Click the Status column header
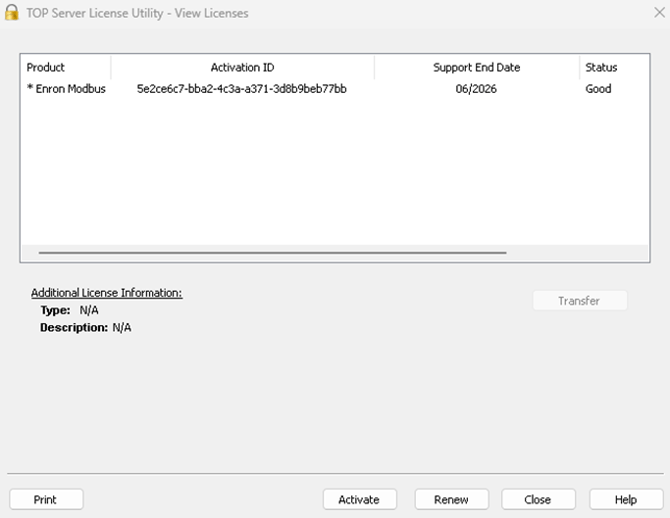This screenshot has width=670, height=518. [601, 68]
